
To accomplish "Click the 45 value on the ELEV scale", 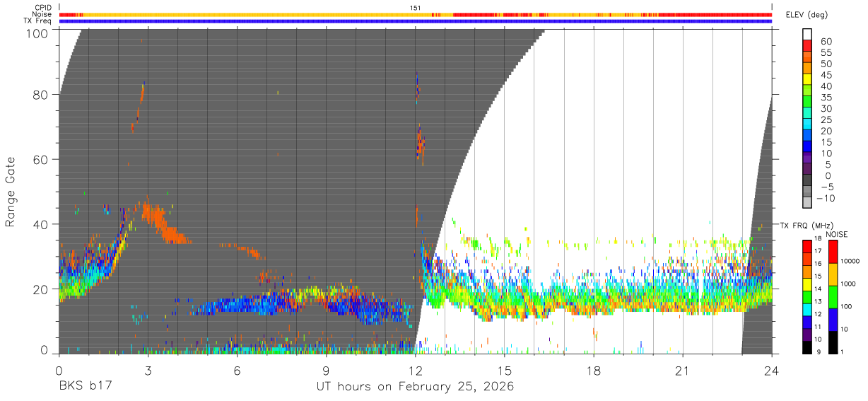I will click(x=826, y=75).
